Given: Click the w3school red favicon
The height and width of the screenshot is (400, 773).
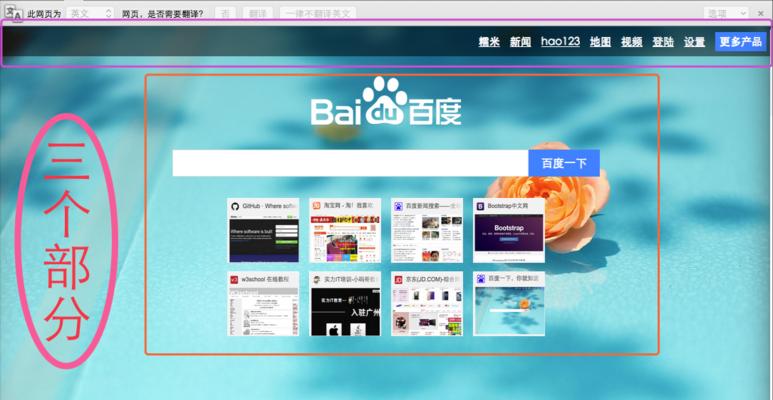Looking at the screenshot, I should pyautogui.click(x=235, y=279).
